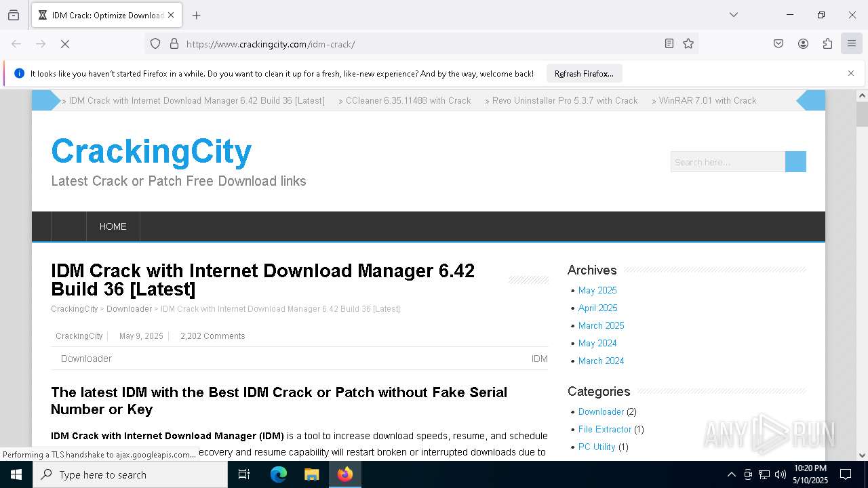Open Downloader category tag below post meta
868x488 pixels.
coord(86,359)
